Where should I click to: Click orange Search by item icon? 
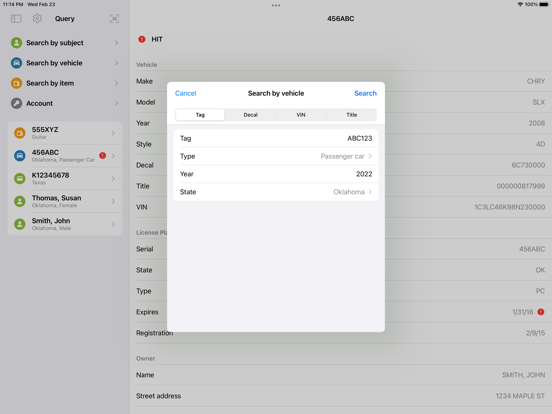click(16, 83)
